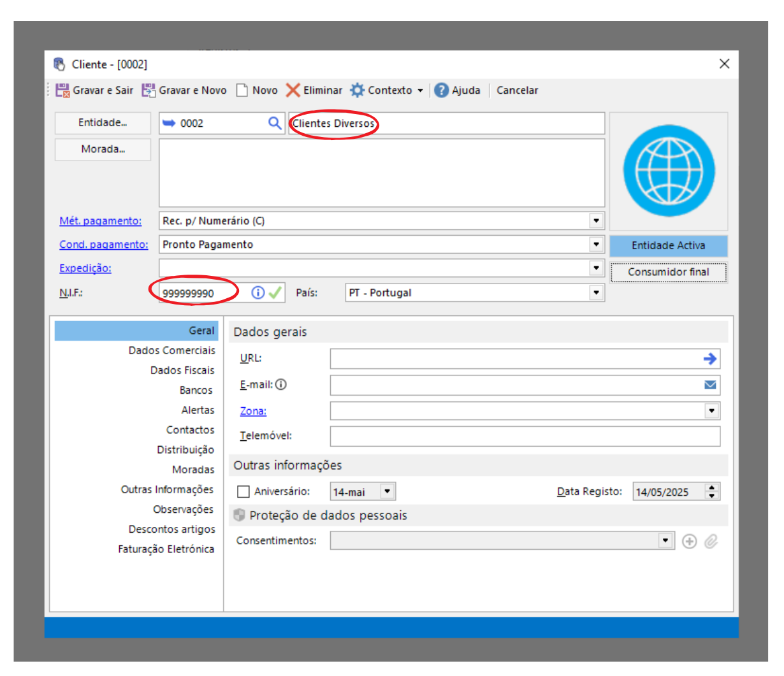This screenshot has height=676, width=784.
Task: Open the Ajuda help icon
Action: pos(441,90)
